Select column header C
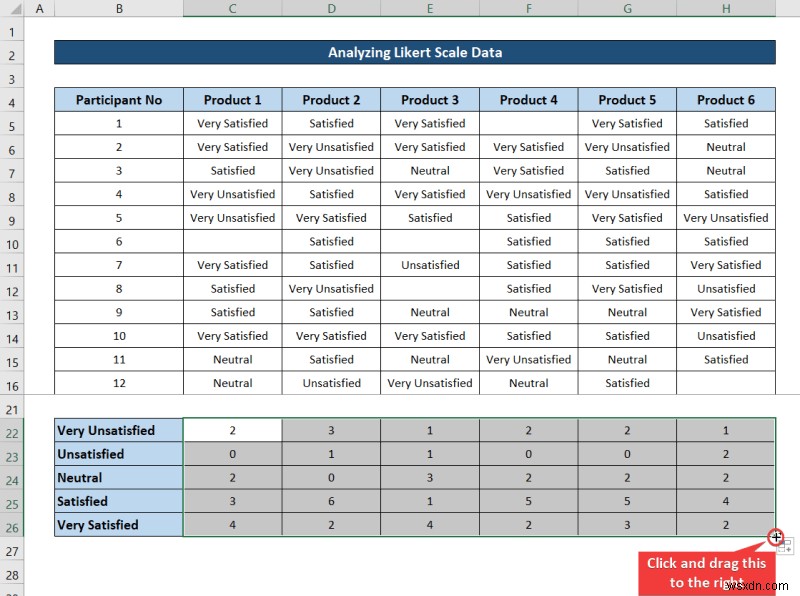 [232, 8]
